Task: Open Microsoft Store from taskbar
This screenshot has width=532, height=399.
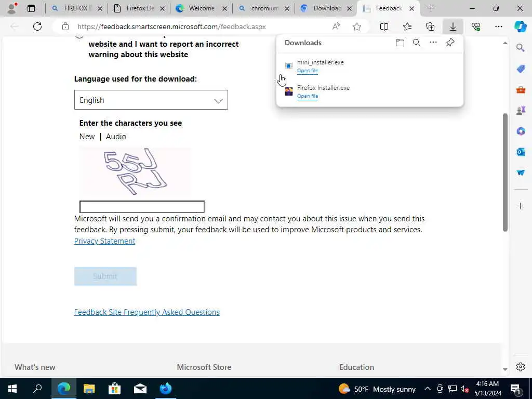Action: [x=114, y=389]
